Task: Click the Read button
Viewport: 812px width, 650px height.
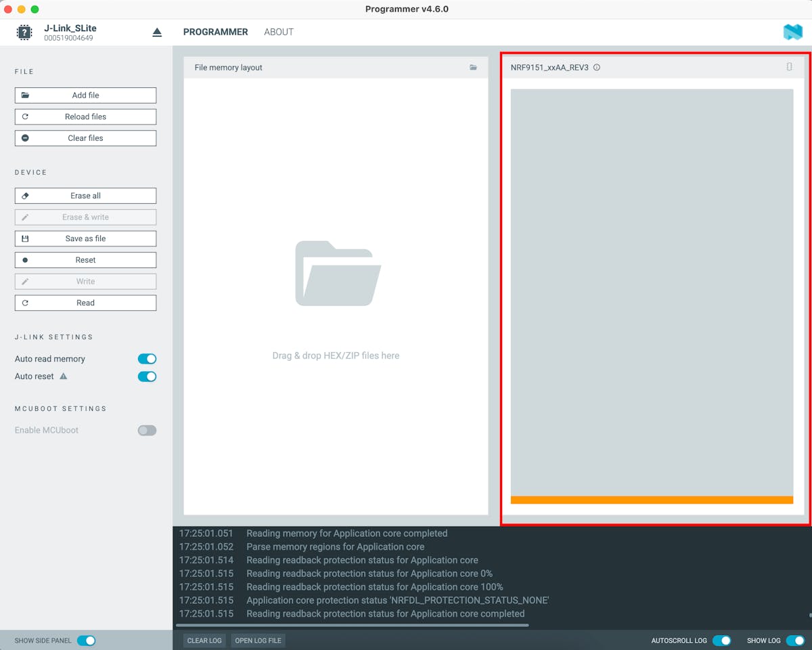Action: pyautogui.click(x=85, y=303)
